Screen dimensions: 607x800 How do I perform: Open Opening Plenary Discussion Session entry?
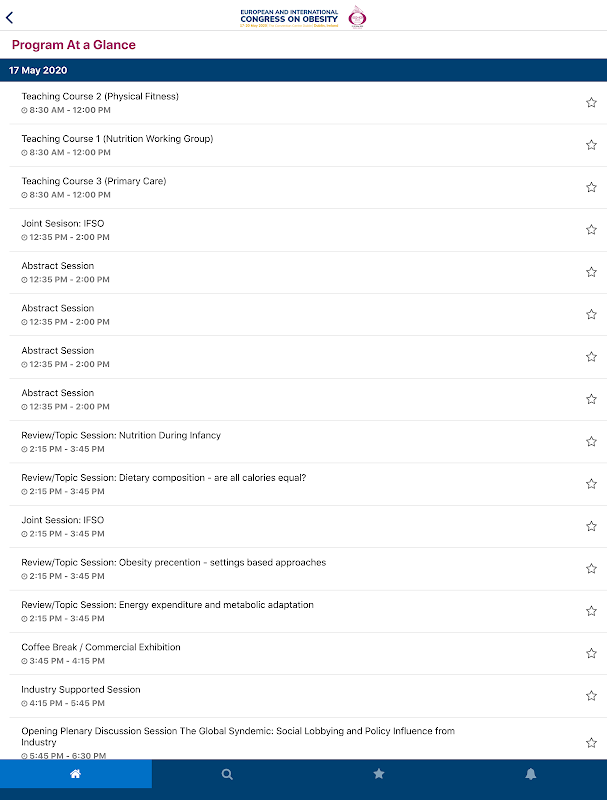point(238,737)
